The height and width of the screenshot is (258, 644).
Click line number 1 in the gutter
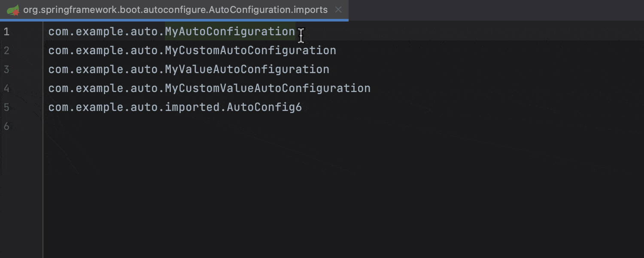click(x=6, y=31)
